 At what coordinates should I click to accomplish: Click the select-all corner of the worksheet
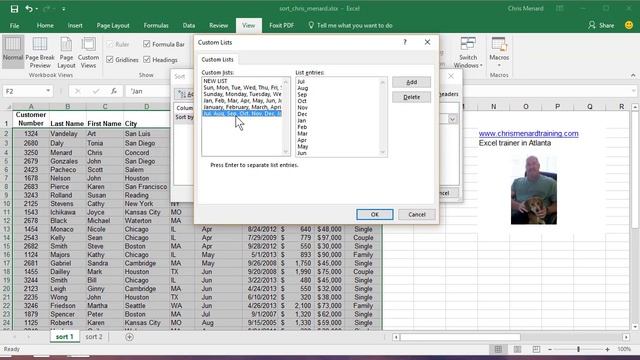[7, 107]
